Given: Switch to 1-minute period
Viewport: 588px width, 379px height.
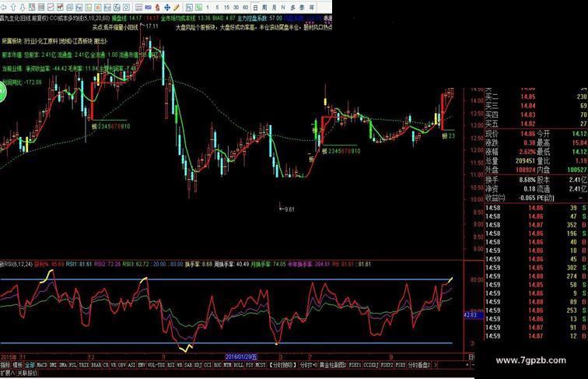Looking at the screenshot, I should 208,8.
